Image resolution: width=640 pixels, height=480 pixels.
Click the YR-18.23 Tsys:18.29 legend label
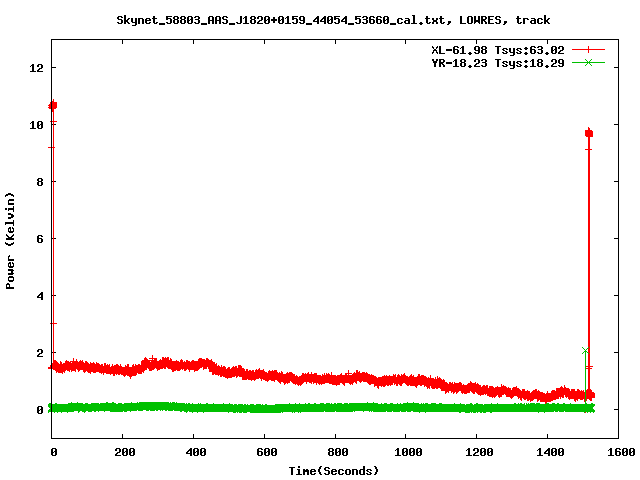click(498, 63)
